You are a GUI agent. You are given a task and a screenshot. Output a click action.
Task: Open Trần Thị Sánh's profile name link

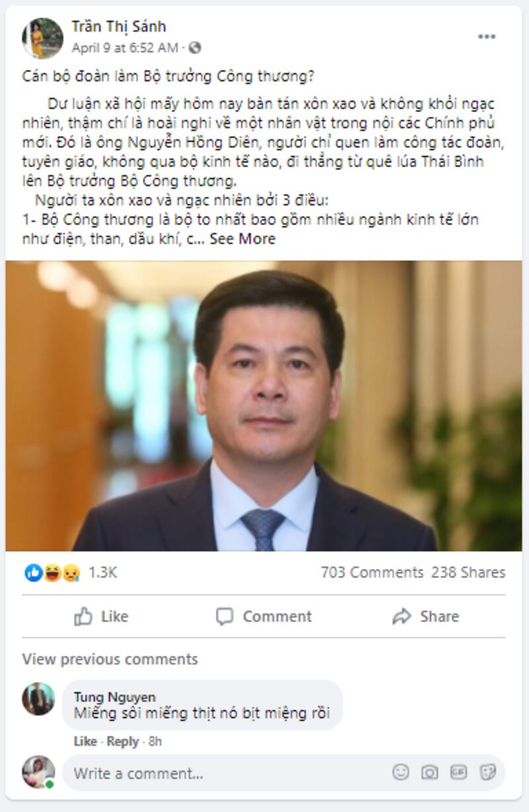click(118, 26)
